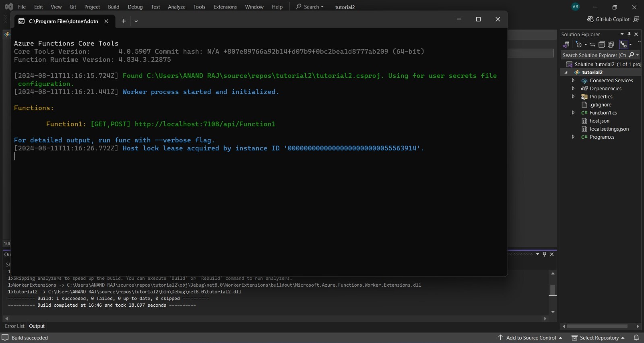Open the Git menu
644x343 pixels.
73,7
